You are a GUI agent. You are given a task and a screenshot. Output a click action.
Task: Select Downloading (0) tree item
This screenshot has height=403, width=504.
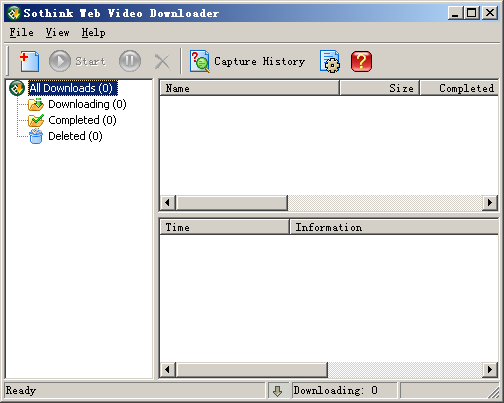(x=87, y=104)
